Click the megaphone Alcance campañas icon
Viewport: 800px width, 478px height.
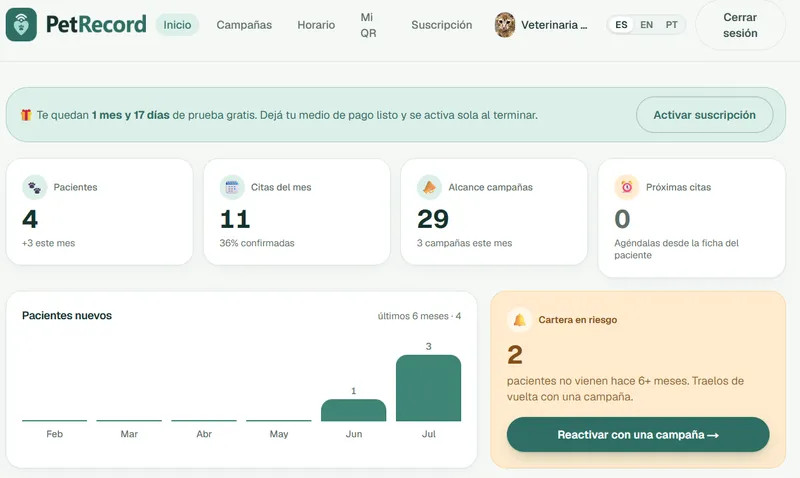click(x=429, y=187)
